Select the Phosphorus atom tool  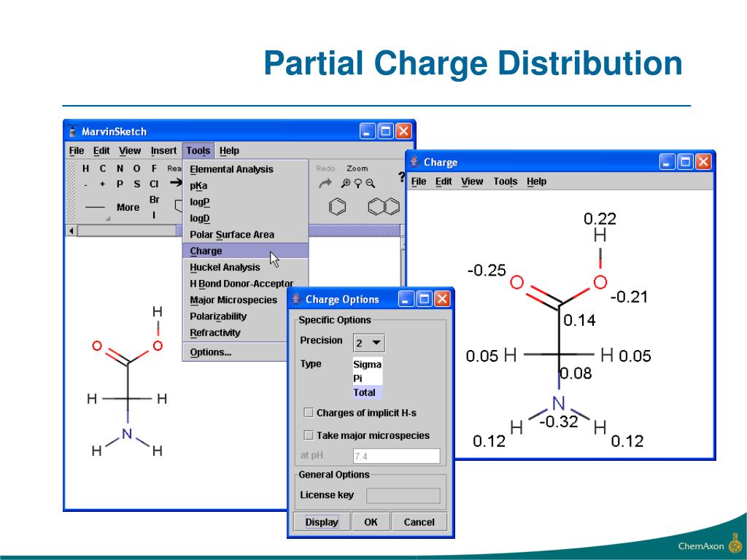pyautogui.click(x=120, y=184)
